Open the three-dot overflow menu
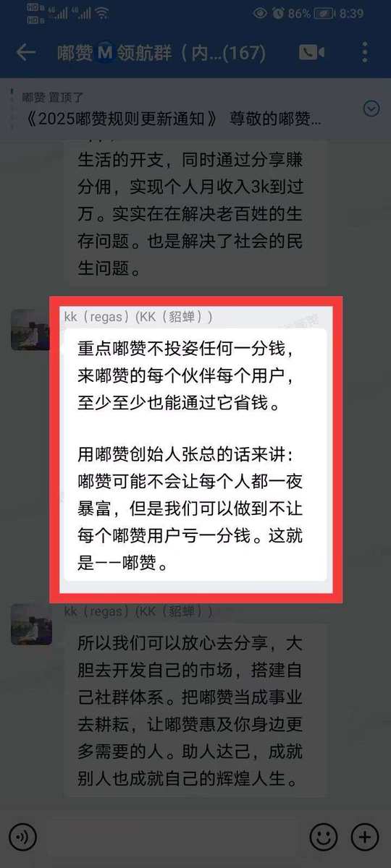Viewport: 391px width, 868px height. tap(365, 53)
